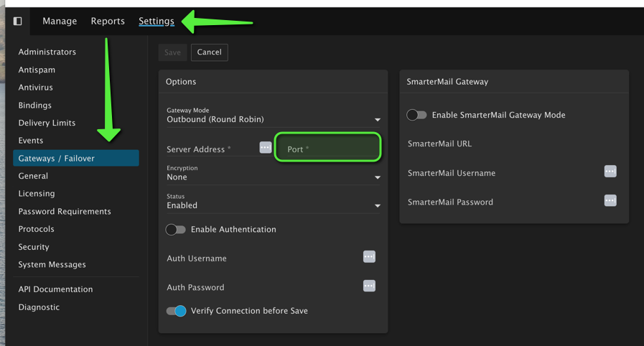Click ellipsis icon beside SmarterMail Username
The image size is (644, 346).
pyautogui.click(x=610, y=172)
